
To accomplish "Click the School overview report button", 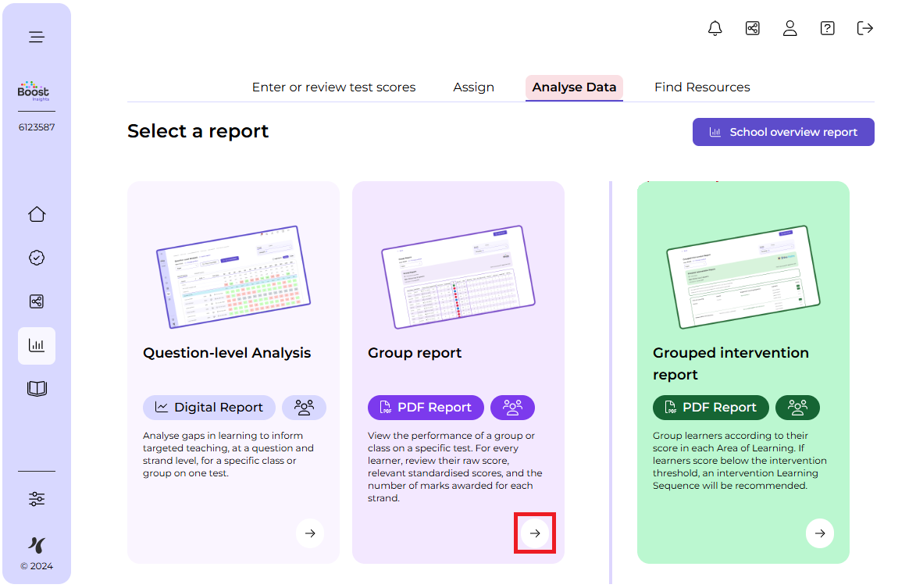I will click(x=783, y=132).
